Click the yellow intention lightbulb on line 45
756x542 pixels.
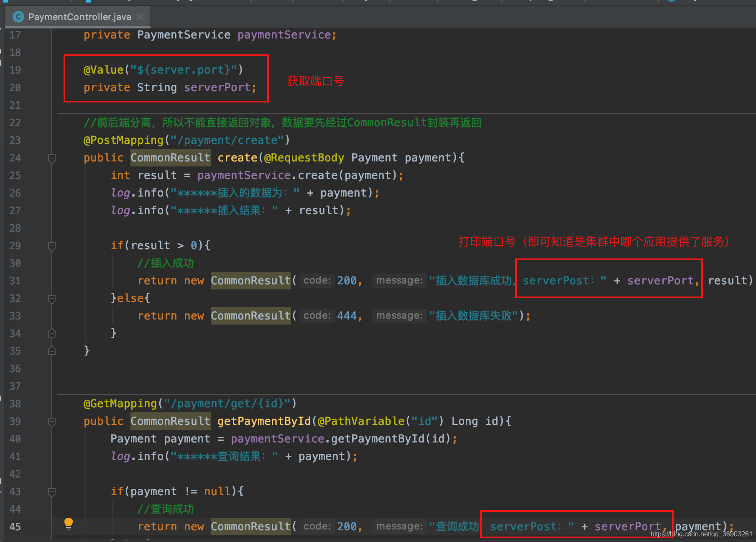(69, 524)
